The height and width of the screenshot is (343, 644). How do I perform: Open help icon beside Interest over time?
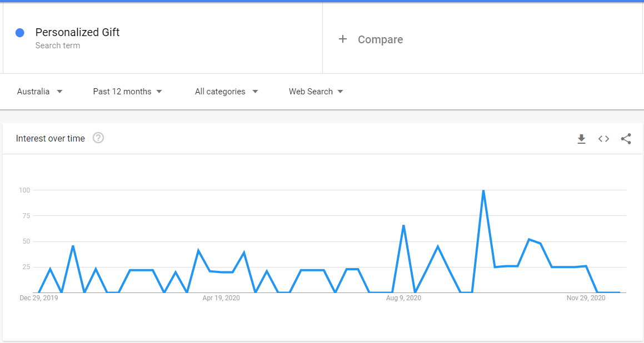[98, 138]
